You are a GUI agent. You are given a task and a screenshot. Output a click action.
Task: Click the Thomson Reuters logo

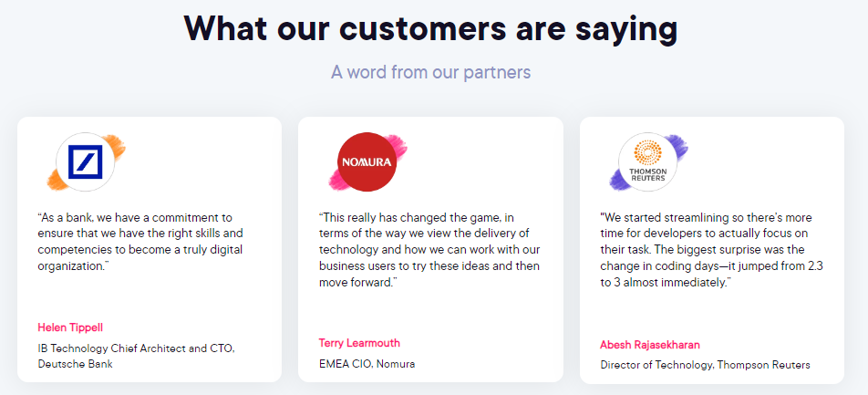(x=647, y=162)
